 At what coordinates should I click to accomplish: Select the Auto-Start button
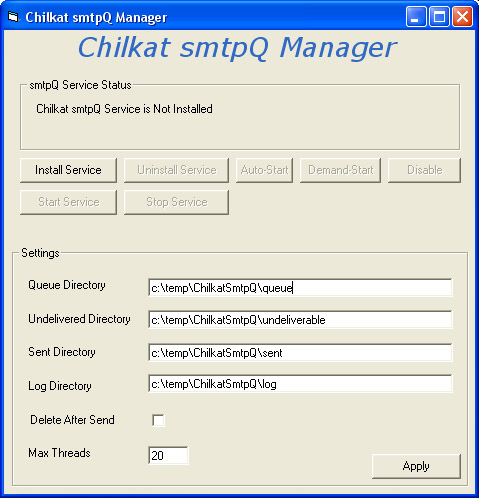[264, 170]
